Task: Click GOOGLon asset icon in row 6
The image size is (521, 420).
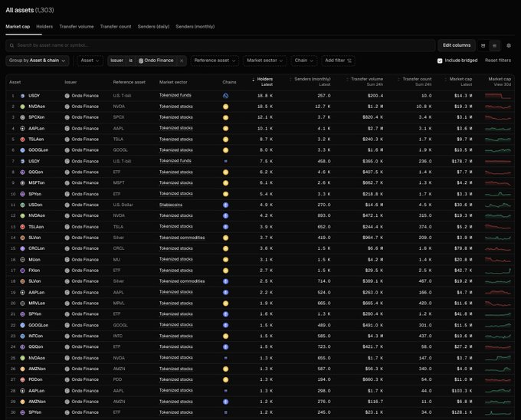Action: tap(22, 150)
